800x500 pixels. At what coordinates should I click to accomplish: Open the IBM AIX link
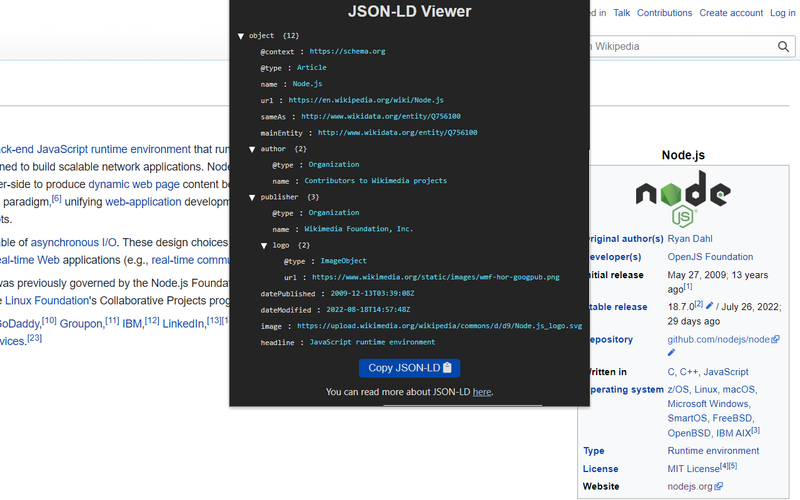point(734,433)
